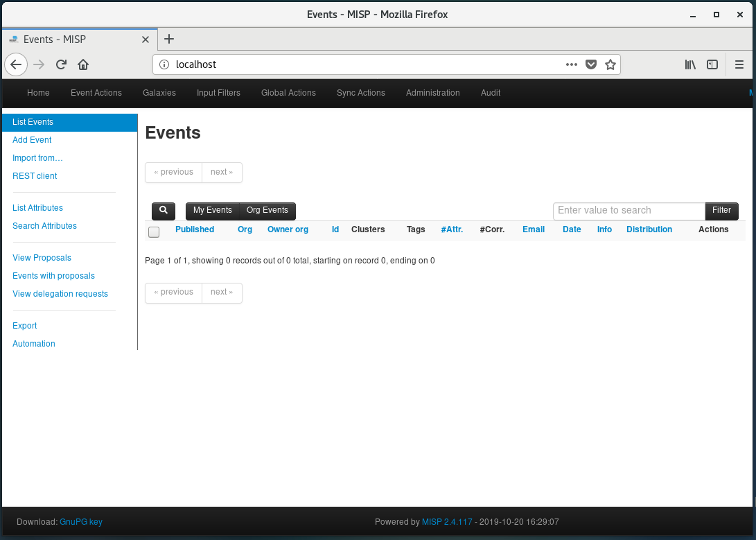756x540 pixels.
Task: Open the Sync Actions menu
Action: [360, 93]
